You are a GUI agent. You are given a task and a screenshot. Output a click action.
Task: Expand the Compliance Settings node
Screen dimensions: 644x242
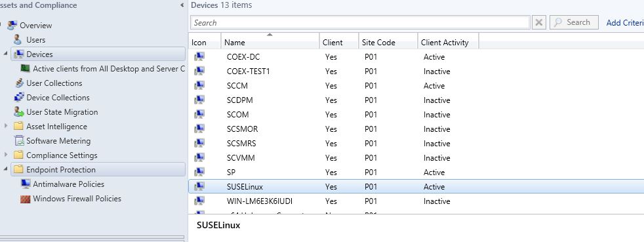coord(6,155)
